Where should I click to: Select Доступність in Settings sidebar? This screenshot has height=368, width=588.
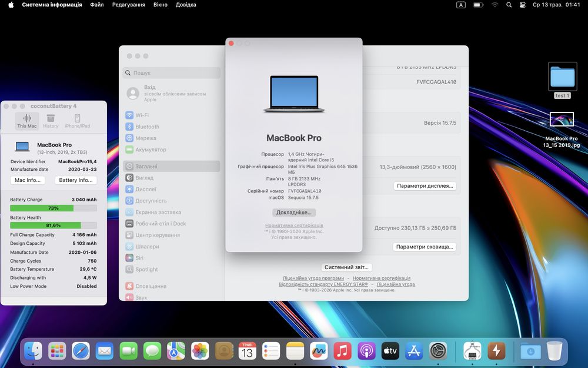pos(171,201)
